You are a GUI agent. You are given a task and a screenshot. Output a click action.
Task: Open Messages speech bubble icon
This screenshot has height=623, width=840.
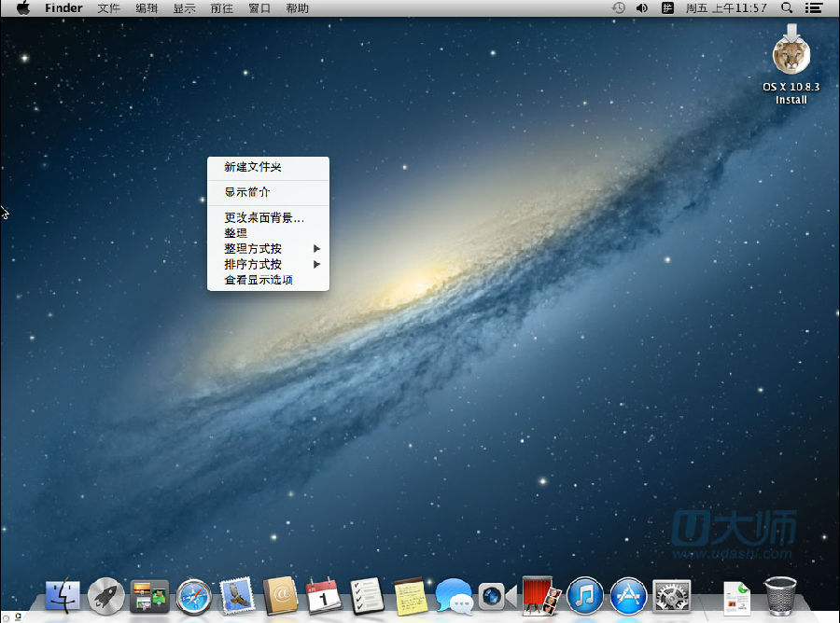tap(454, 594)
